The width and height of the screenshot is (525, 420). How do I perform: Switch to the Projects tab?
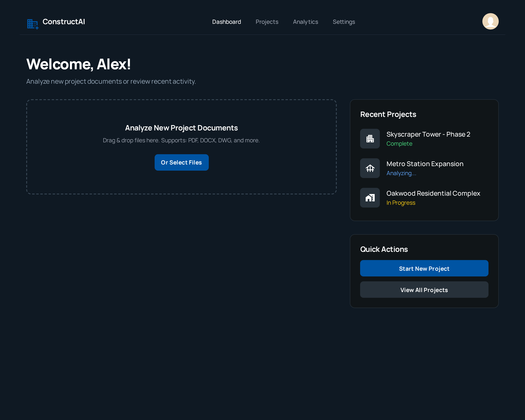tap(267, 22)
